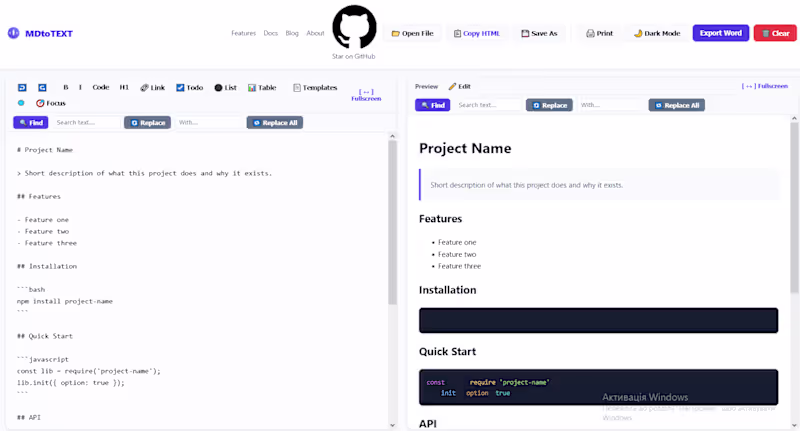Open the Blog nav link
The image size is (800, 431).
pyautogui.click(x=292, y=33)
